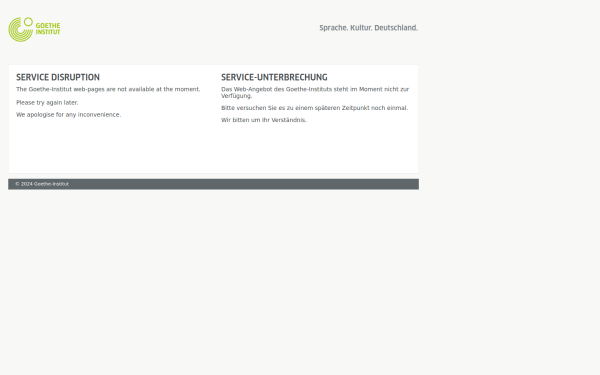600x375 pixels.
Task: Click the 'Bitte versuchen Sie es' sentence
Action: (315, 108)
